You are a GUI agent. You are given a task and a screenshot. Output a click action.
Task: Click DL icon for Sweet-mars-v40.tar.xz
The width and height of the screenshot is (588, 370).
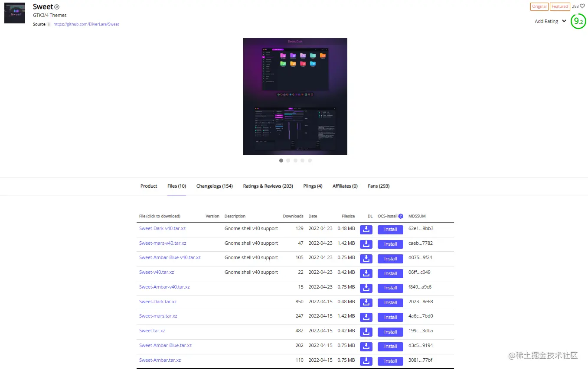pyautogui.click(x=366, y=244)
